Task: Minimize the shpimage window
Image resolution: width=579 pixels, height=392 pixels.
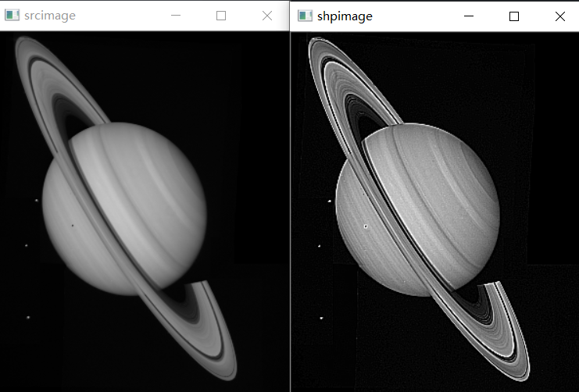Action: [469, 16]
